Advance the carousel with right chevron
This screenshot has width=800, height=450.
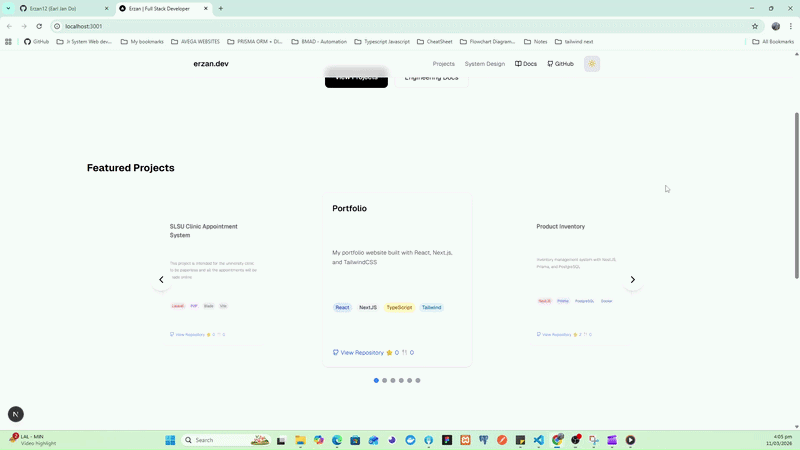pos(633,280)
